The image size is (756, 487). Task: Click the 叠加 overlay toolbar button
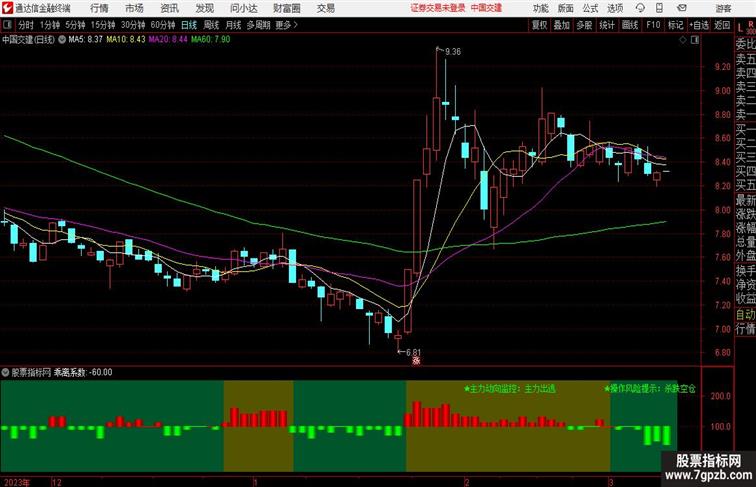click(x=562, y=25)
